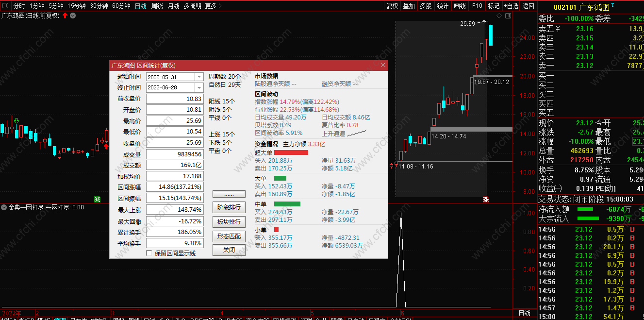Open the 起始时间 date dropdown arrow
The image size is (644, 320).
[199, 77]
